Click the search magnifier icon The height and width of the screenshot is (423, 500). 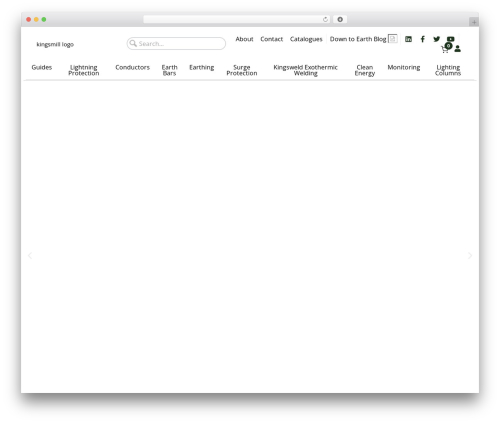tap(133, 43)
